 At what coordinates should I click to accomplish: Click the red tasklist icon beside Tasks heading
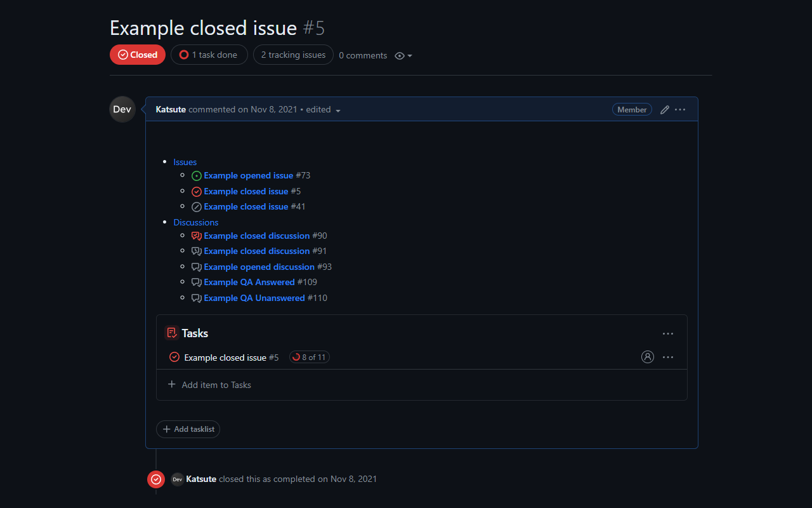coord(171,332)
